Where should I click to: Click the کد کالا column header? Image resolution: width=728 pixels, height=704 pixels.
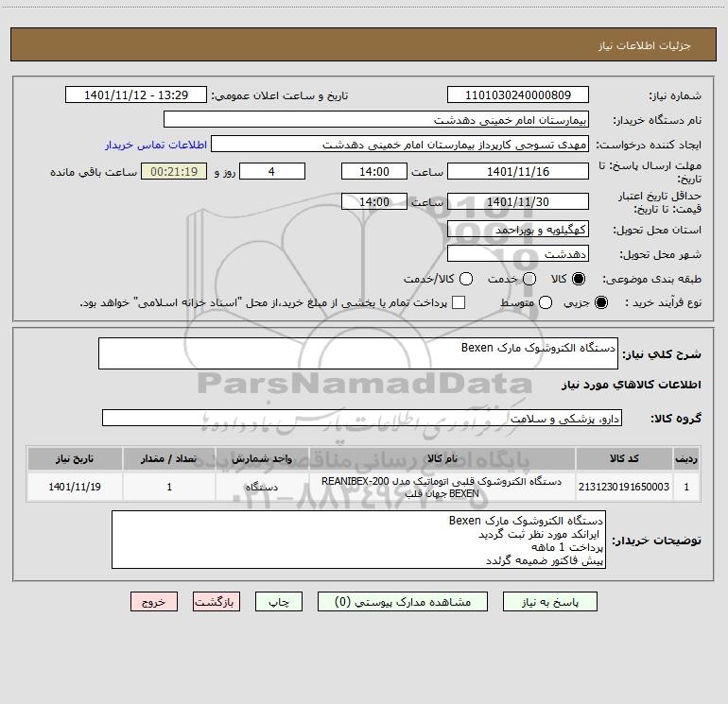624,458
